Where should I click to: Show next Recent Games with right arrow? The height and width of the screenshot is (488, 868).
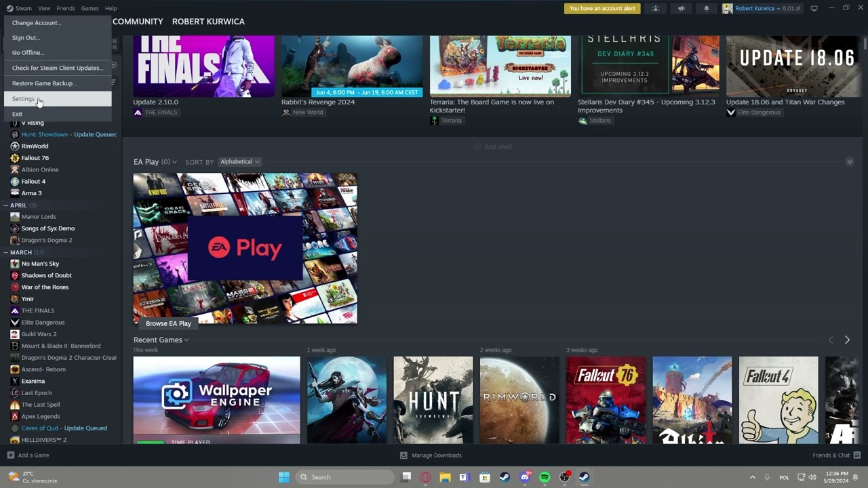pos(847,340)
